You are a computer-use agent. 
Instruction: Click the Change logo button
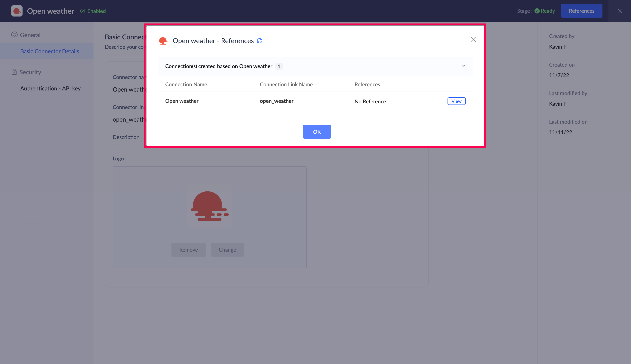[x=227, y=250]
